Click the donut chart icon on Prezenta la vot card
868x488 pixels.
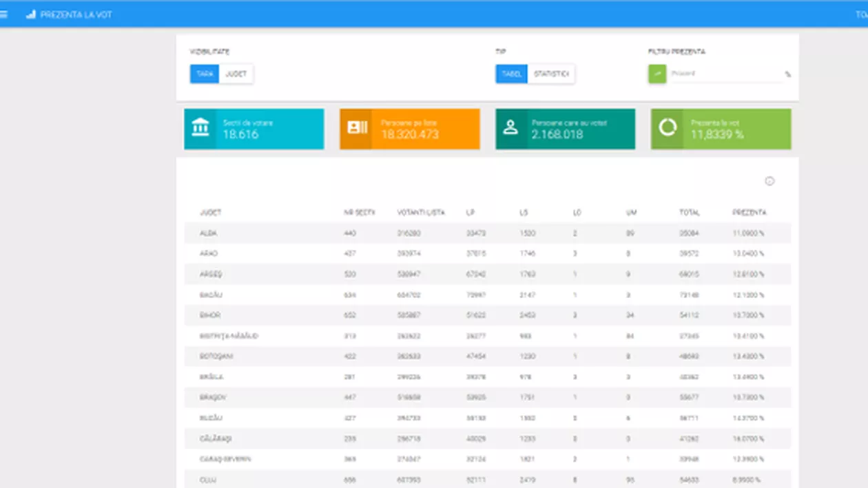click(668, 128)
